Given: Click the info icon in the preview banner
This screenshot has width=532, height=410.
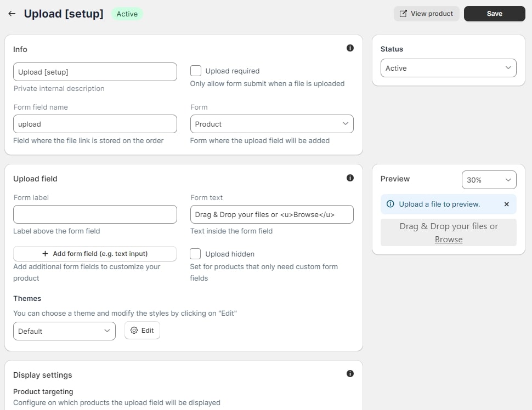Looking at the screenshot, I should [x=390, y=204].
